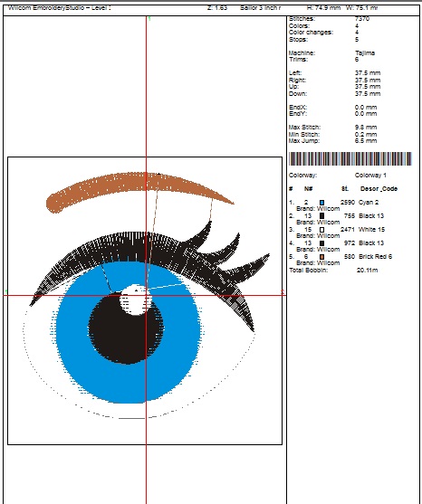Click the design height H: 74.9 mm text
This screenshot has height=504, width=422.
pos(323,7)
